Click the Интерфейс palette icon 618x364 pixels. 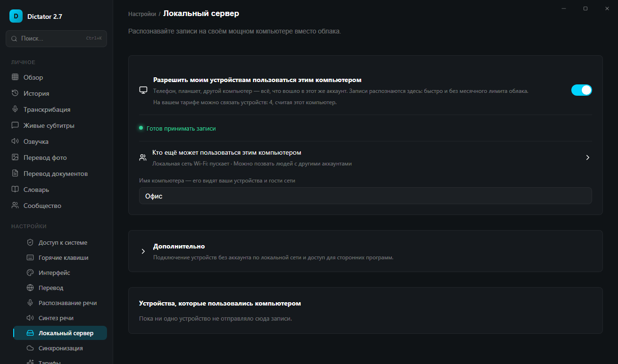(30, 273)
